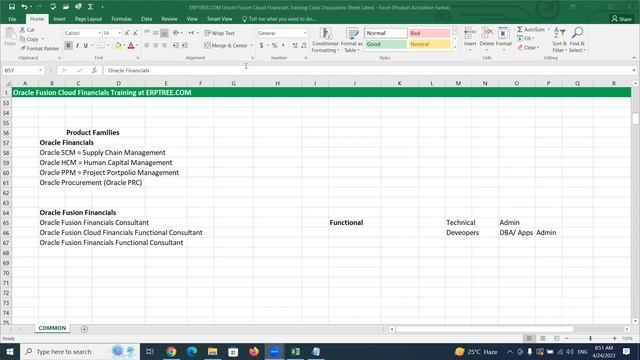This screenshot has width=640, height=360.
Task: Decrease font size
Action: tap(135, 33)
